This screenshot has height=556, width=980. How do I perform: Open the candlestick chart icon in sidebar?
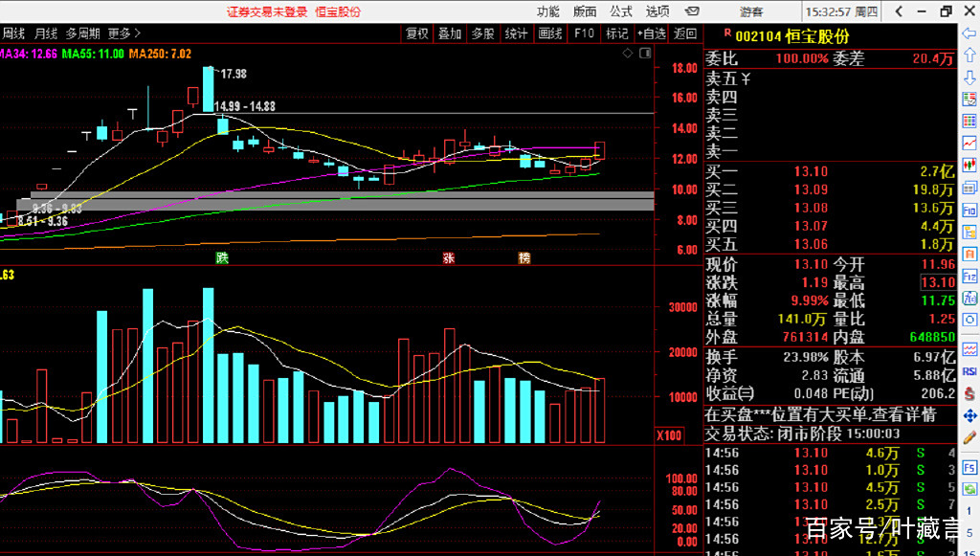pos(969,166)
